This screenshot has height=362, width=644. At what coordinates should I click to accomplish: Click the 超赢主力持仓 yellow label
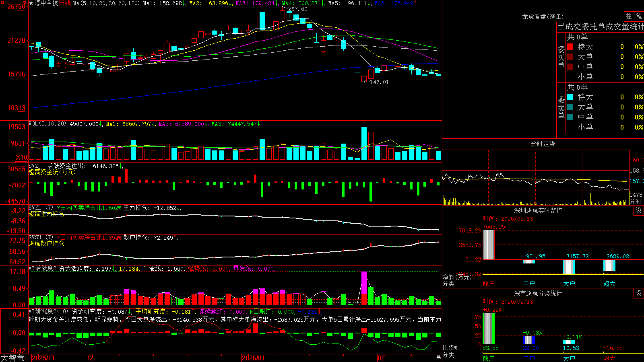pyautogui.click(x=46, y=214)
